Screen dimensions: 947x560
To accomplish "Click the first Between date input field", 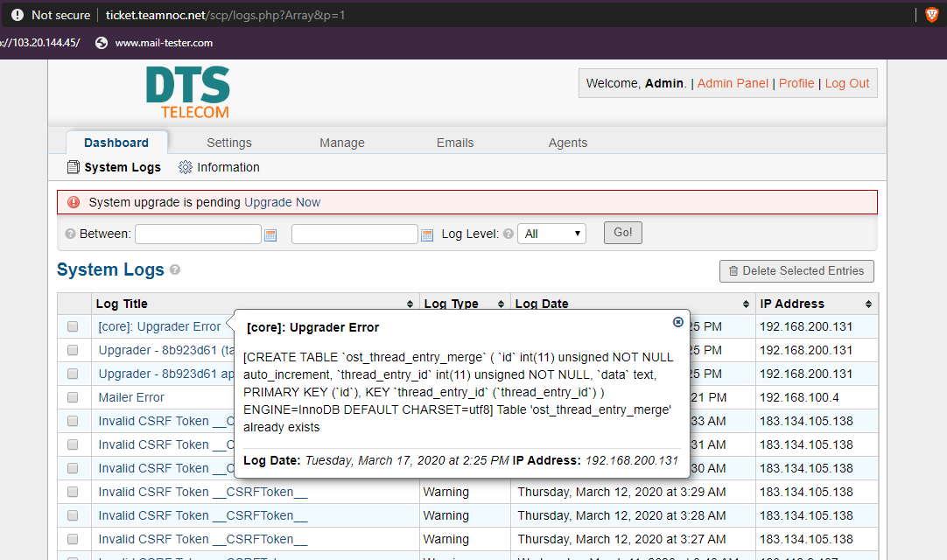I will [198, 234].
